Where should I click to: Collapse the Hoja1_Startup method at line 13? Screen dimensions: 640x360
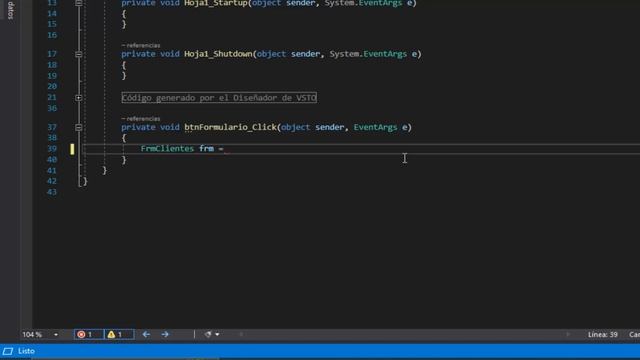click(78, 2)
